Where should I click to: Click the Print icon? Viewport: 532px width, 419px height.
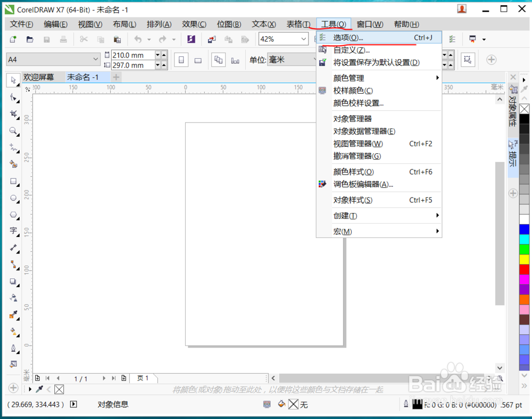click(x=63, y=39)
